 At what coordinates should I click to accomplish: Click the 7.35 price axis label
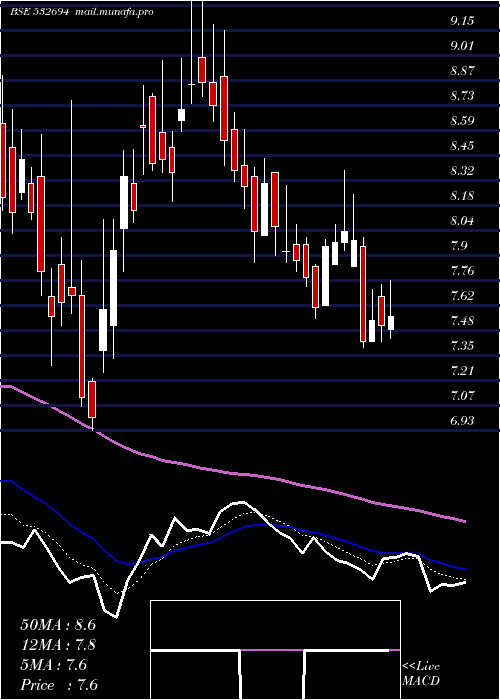pos(461,346)
